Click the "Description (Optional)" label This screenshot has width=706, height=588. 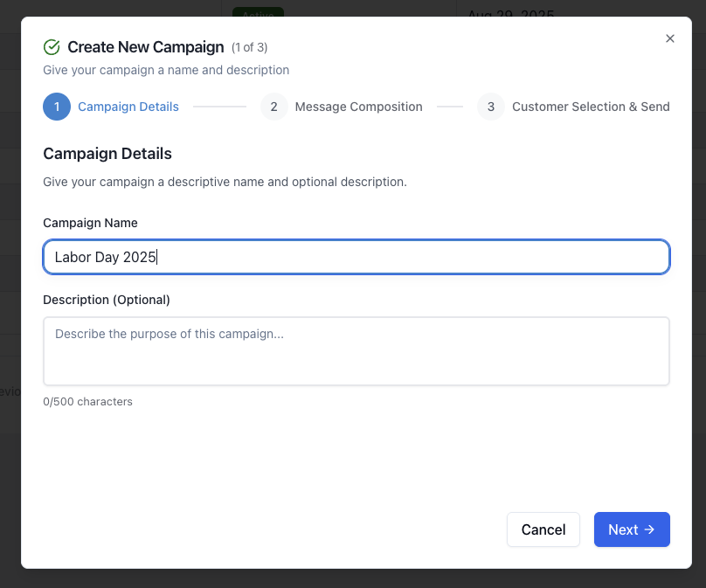(107, 300)
